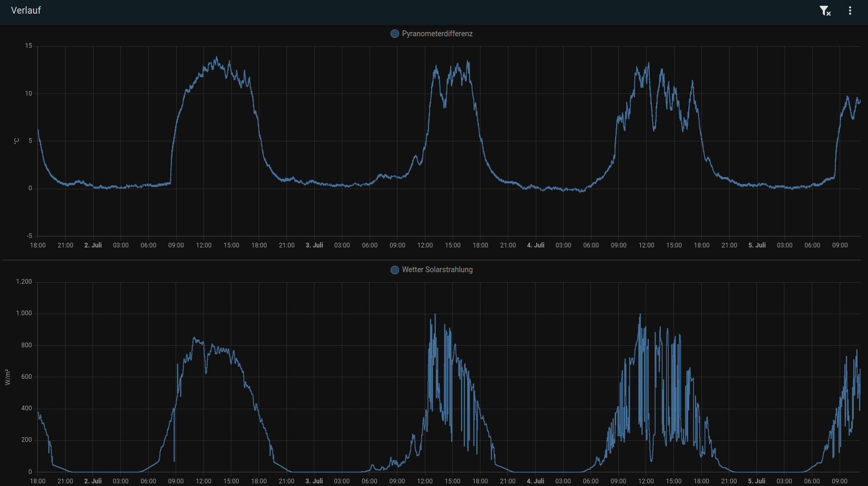Click 2. Juli on the Solarstrahlung time axis
This screenshot has width=868, height=486.
[93, 481]
